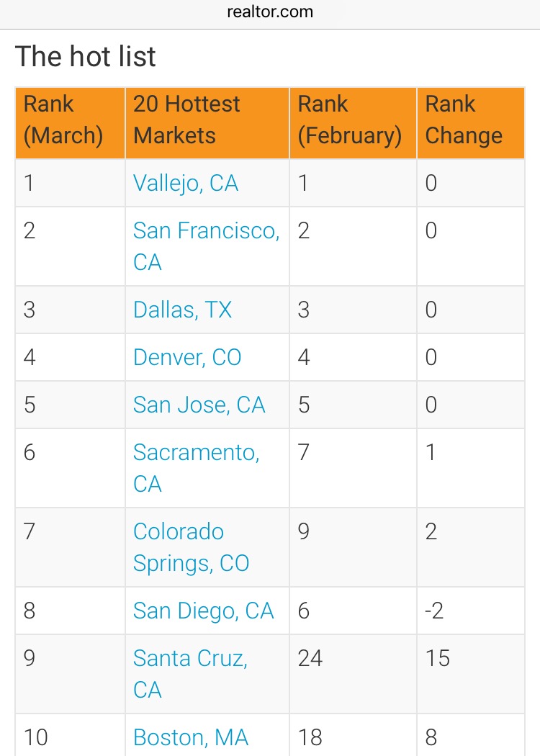Viewport: 540px width, 756px height.
Task: Open the San Jose, CA link
Action: tap(199, 405)
